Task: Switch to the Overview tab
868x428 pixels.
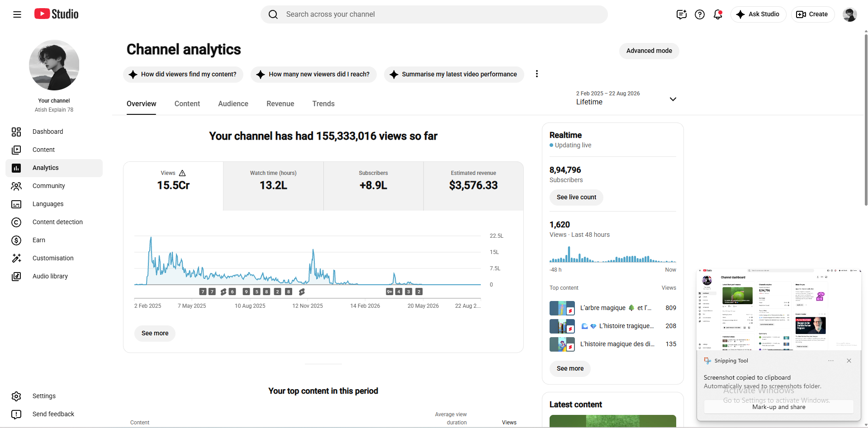Action: click(142, 103)
